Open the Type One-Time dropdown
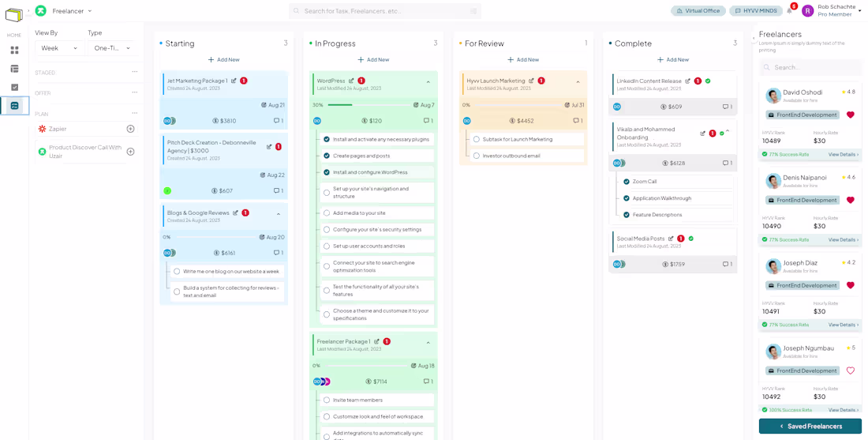868x440 pixels. [x=112, y=48]
